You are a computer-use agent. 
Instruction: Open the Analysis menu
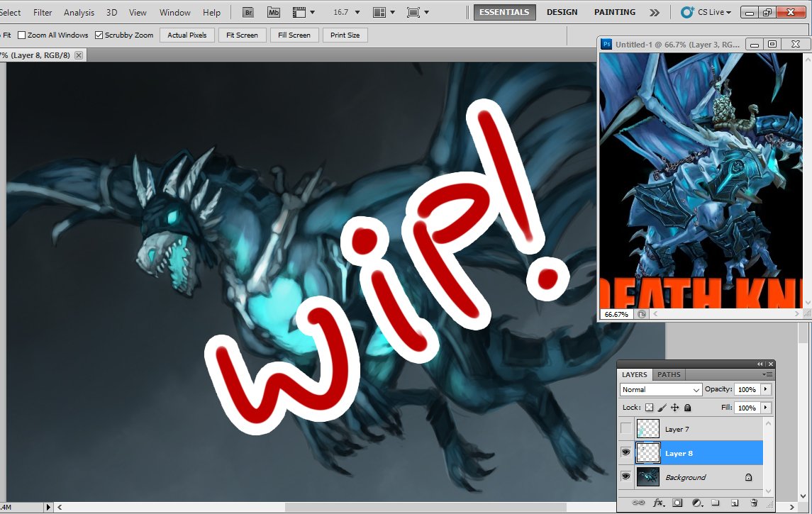(79, 13)
